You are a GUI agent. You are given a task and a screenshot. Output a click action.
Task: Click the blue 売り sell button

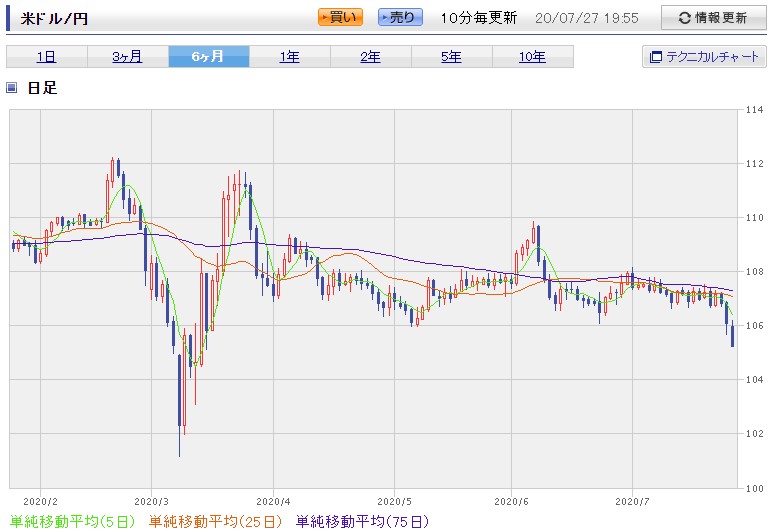point(400,18)
